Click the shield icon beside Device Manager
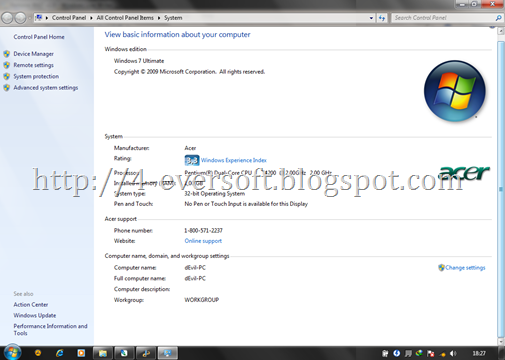 click(x=6, y=54)
